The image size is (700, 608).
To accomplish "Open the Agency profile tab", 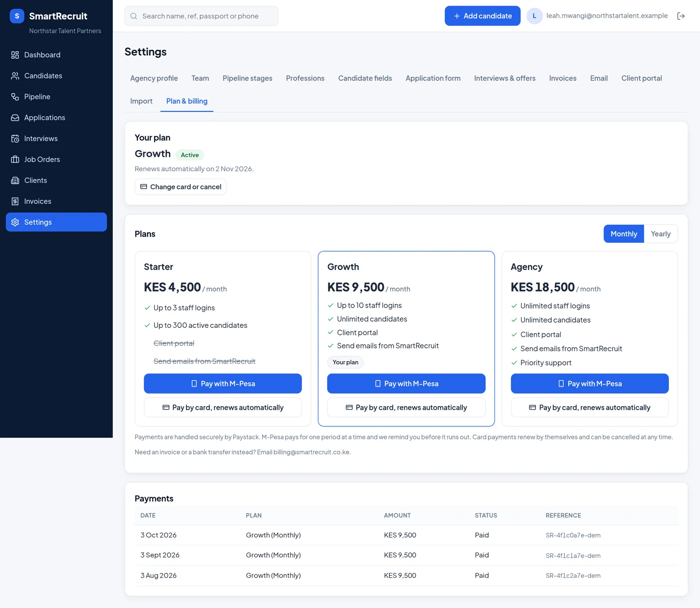I will (154, 78).
